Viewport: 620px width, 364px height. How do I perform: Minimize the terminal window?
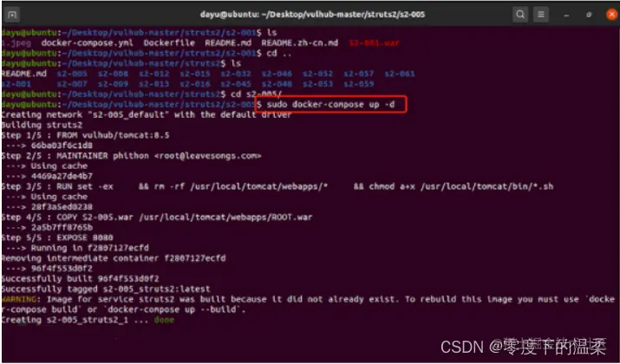[x=566, y=15]
